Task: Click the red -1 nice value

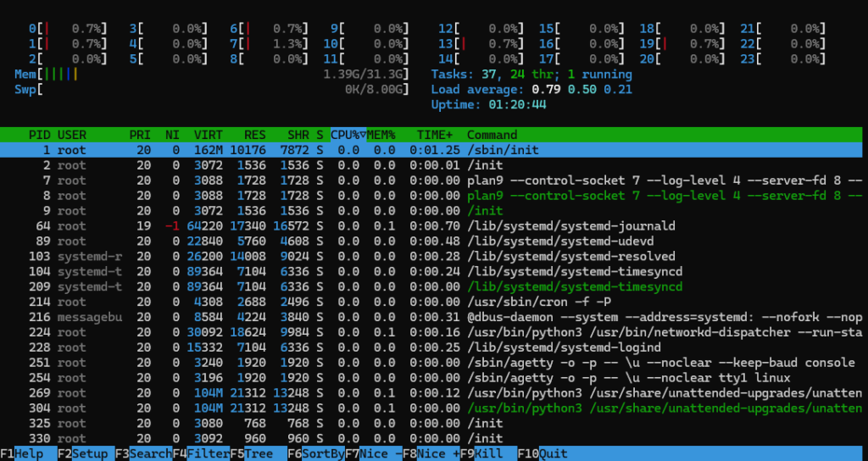Action: [x=172, y=225]
